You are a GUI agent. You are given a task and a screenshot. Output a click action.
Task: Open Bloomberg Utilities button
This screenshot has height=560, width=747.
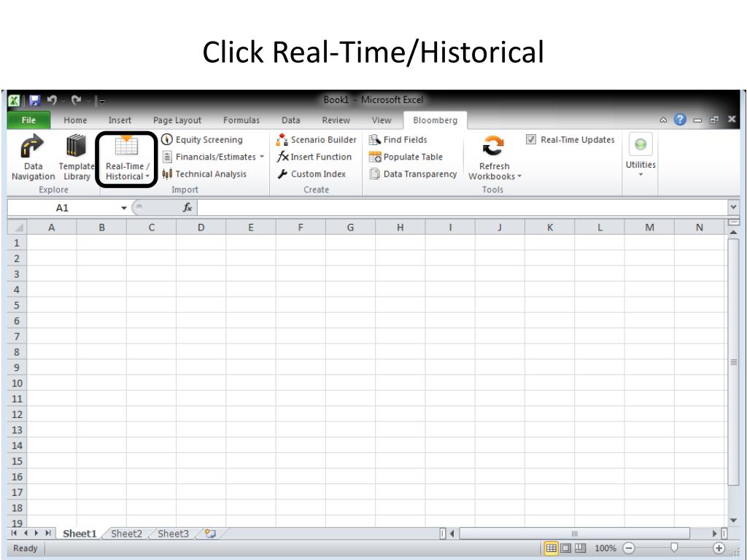tap(640, 155)
